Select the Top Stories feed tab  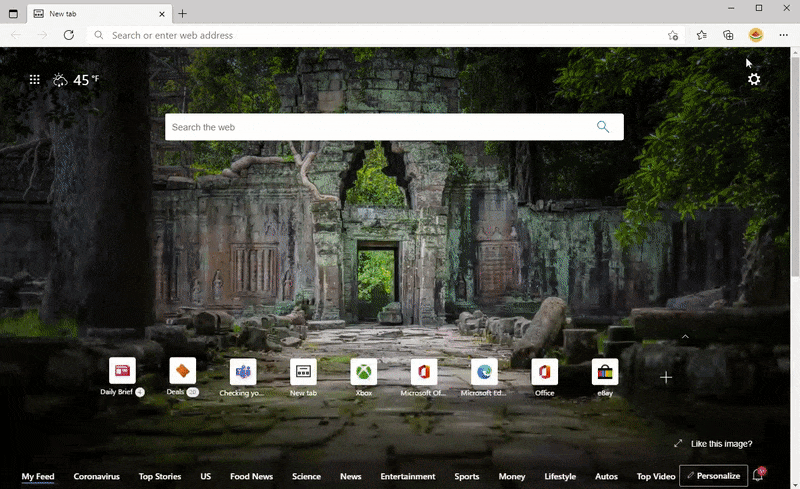click(160, 476)
